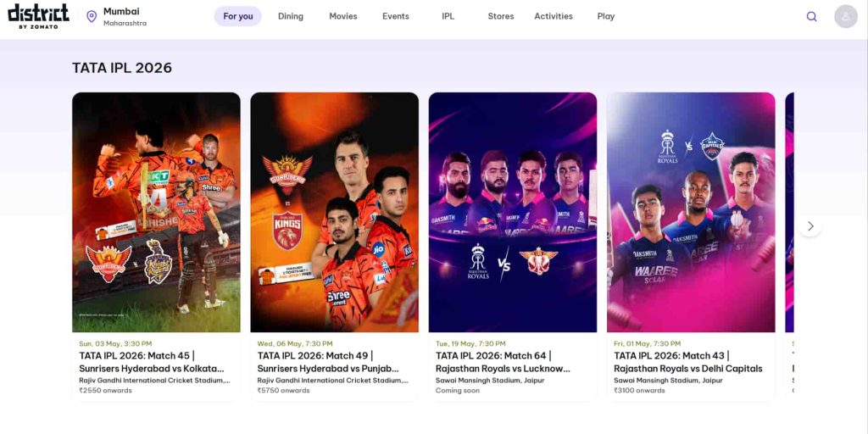Click the location pin icon
This screenshot has width=868, height=434.
click(92, 16)
